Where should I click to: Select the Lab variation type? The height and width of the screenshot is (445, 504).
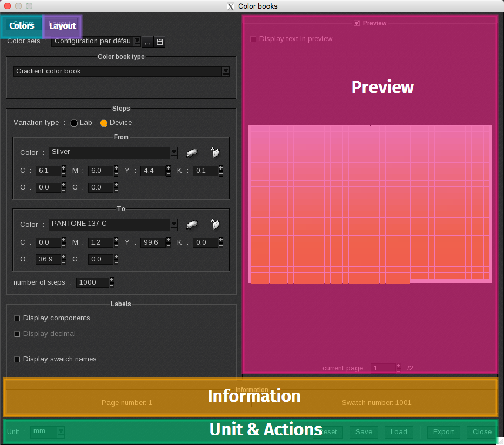click(73, 123)
